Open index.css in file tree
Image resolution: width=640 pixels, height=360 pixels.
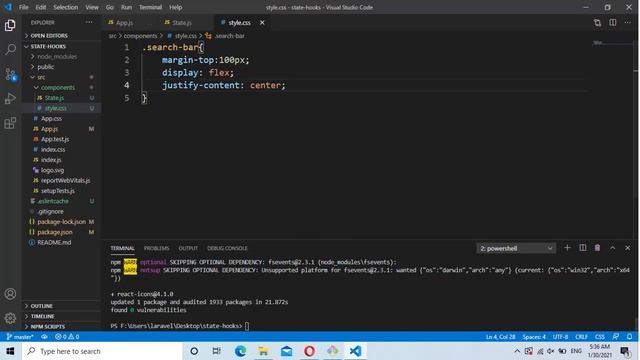[53, 149]
